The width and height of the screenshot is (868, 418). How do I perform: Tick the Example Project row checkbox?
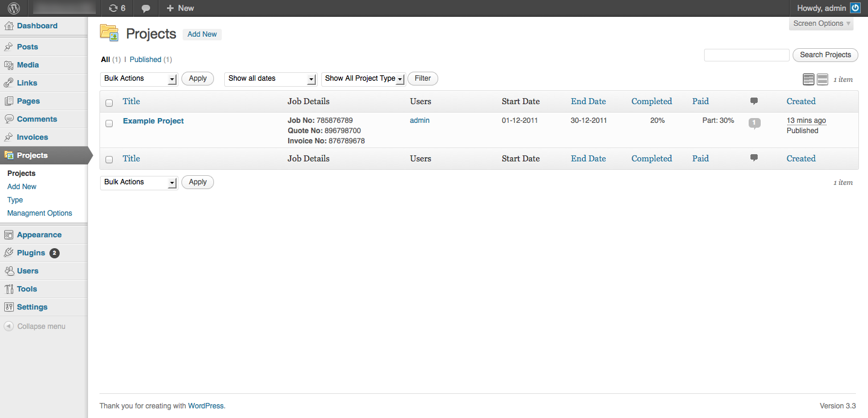pos(109,123)
